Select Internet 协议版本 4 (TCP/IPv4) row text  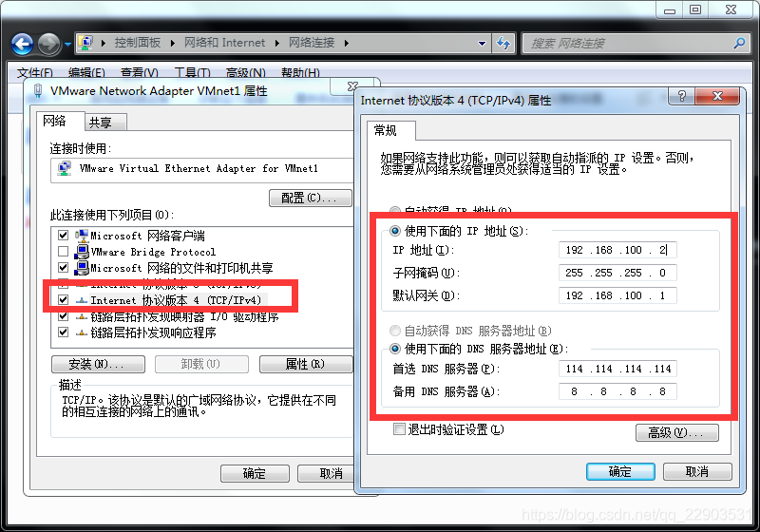pos(176,300)
